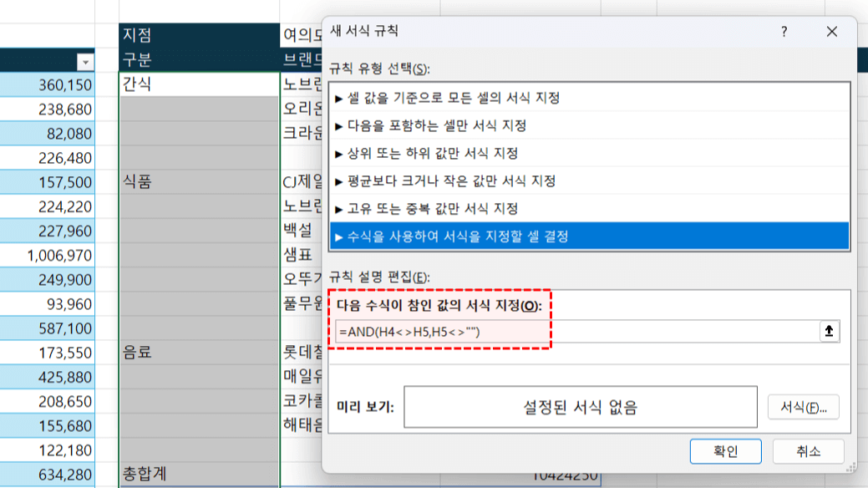Click the preview box showing 설정된 서식 없음
Image resolution: width=868 pixels, height=488 pixels.
579,407
